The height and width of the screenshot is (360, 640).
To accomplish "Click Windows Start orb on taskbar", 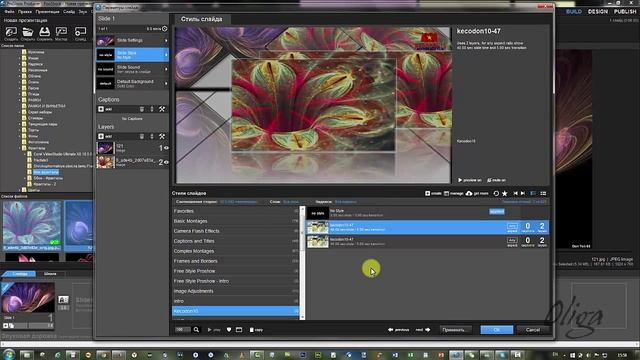I will coord(9,354).
